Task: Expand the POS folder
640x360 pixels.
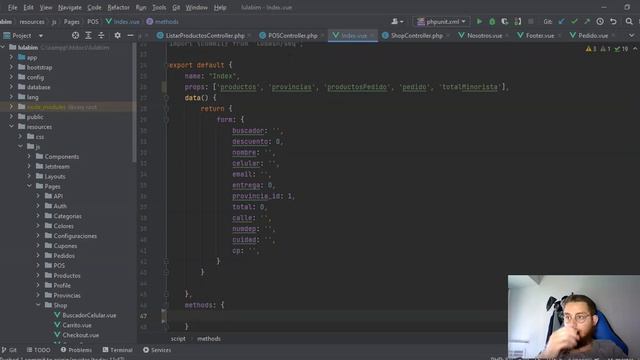Action: pos(38,265)
